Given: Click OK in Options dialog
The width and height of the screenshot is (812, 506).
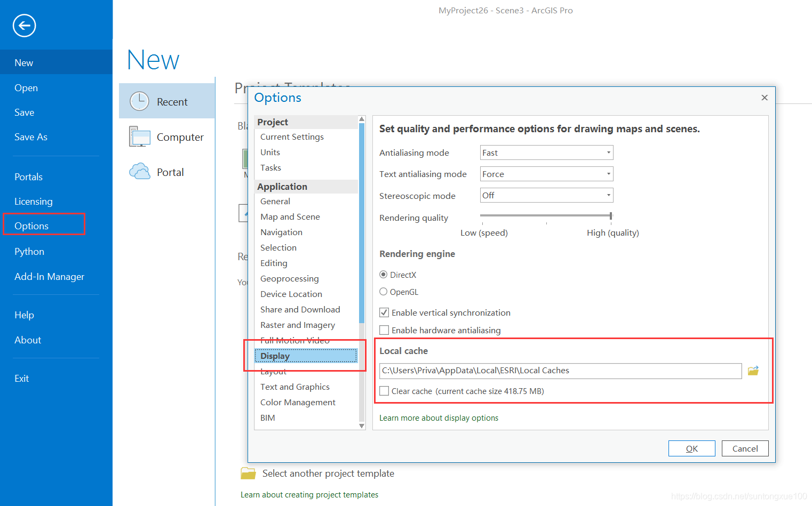Looking at the screenshot, I should (692, 448).
